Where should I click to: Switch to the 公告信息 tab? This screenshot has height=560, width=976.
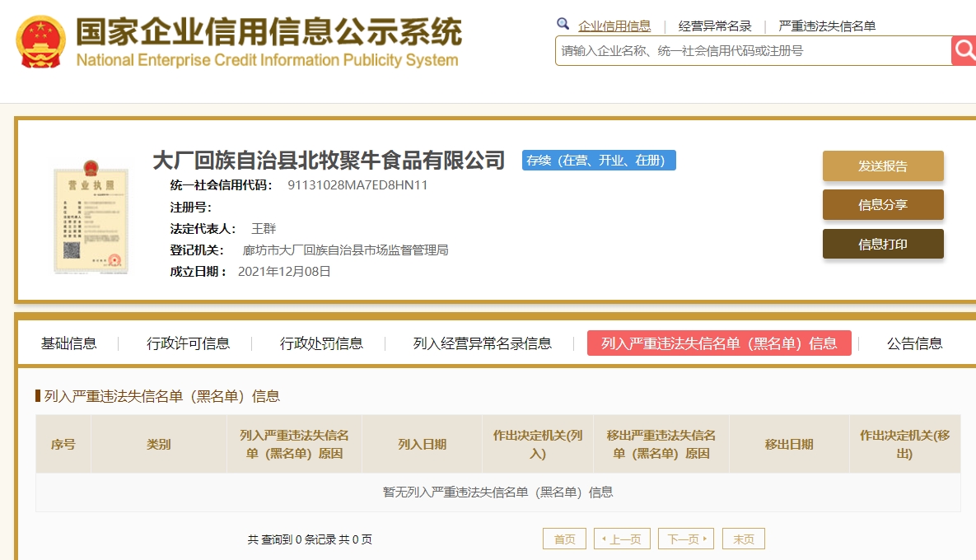click(x=914, y=343)
